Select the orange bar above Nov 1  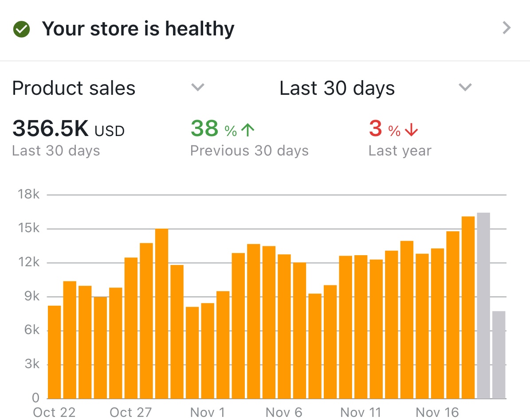(x=208, y=350)
